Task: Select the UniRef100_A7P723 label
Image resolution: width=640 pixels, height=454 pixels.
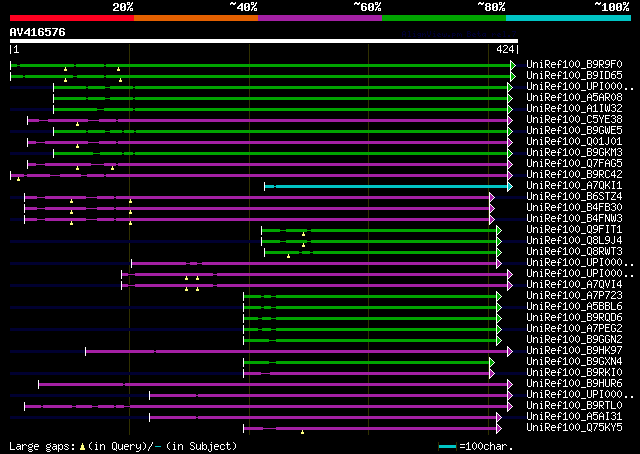Action: 574,296
